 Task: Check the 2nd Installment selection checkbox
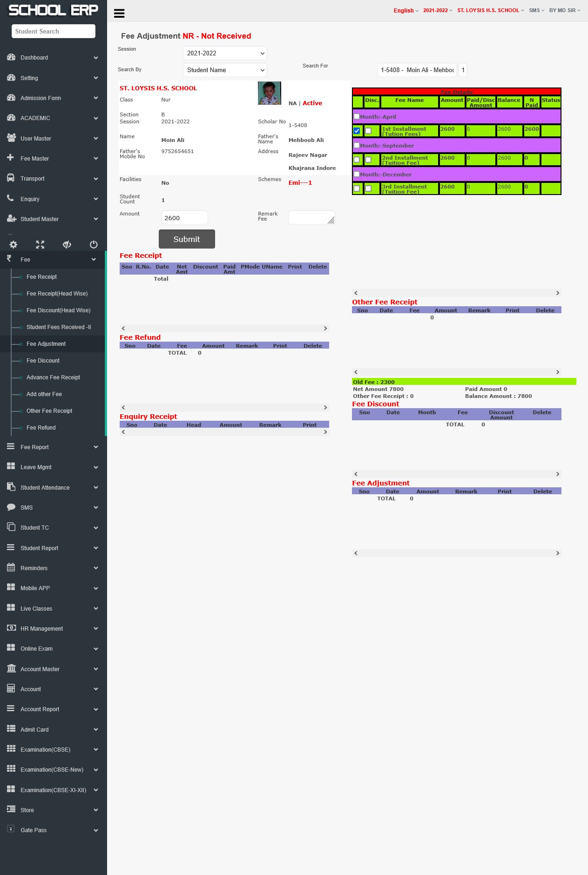(357, 160)
